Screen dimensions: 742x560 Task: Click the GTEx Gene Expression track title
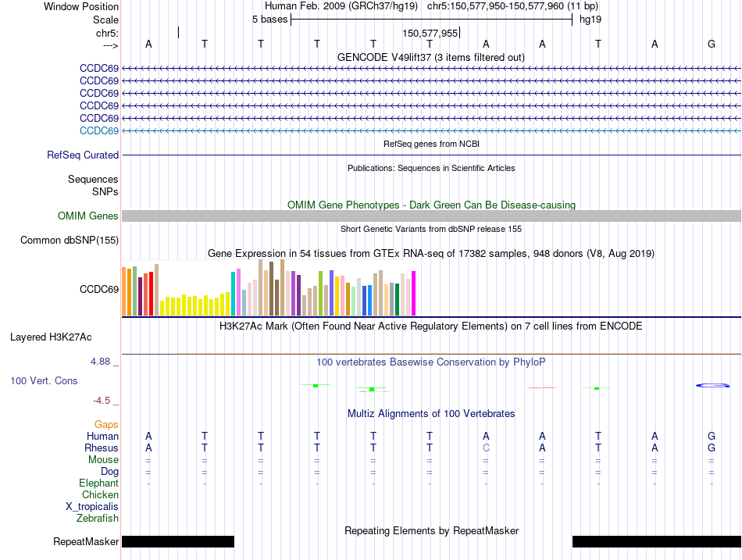431,253
